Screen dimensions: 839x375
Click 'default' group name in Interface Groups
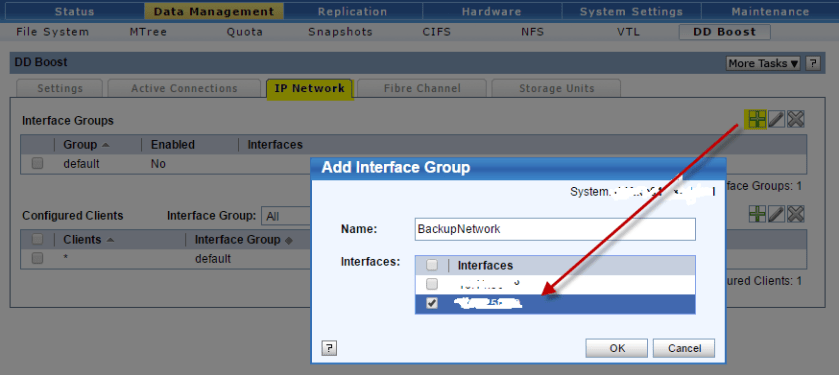(x=81, y=164)
